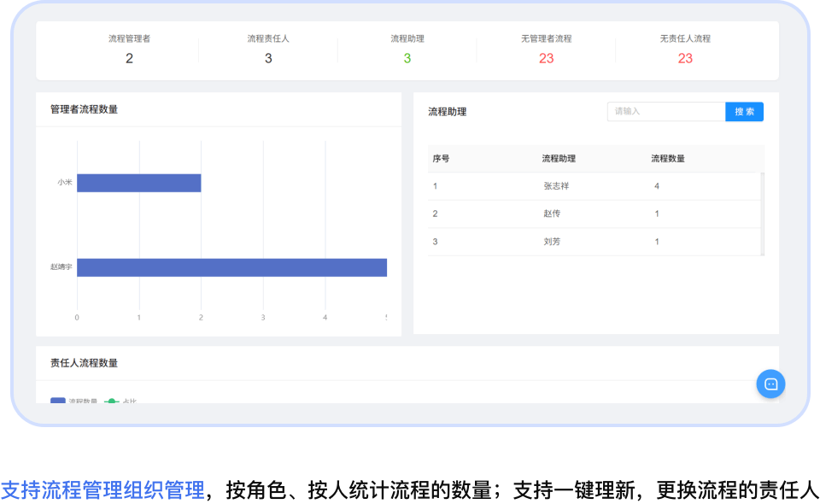The height and width of the screenshot is (504, 820).
Task: Open the 无责任人流程 count of 23
Action: (685, 58)
